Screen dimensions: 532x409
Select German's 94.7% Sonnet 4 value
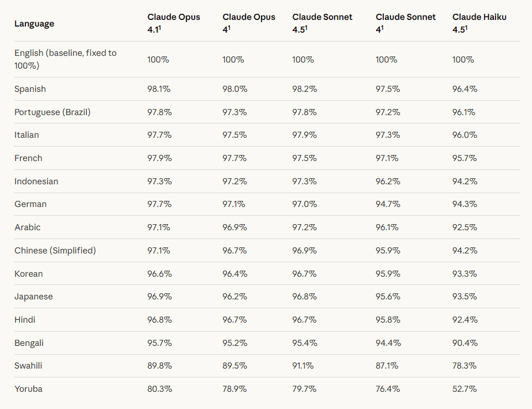pyautogui.click(x=388, y=204)
